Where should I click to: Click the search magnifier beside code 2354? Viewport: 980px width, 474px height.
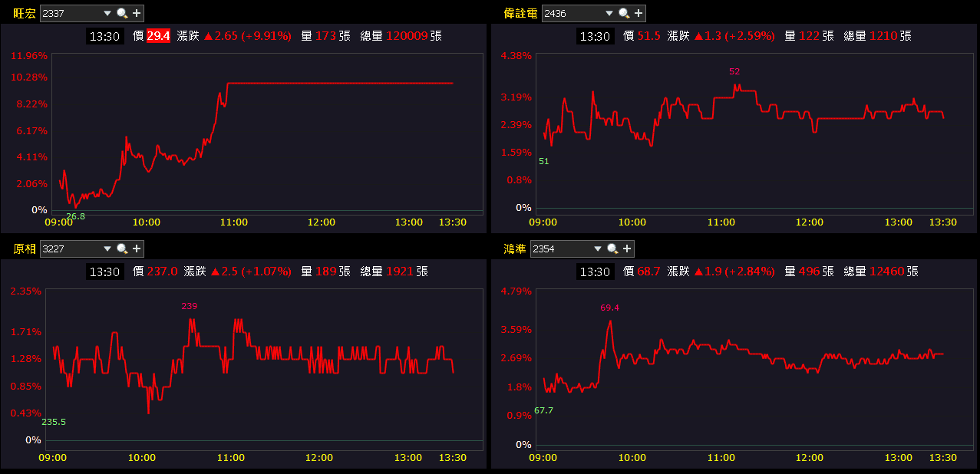(612, 249)
